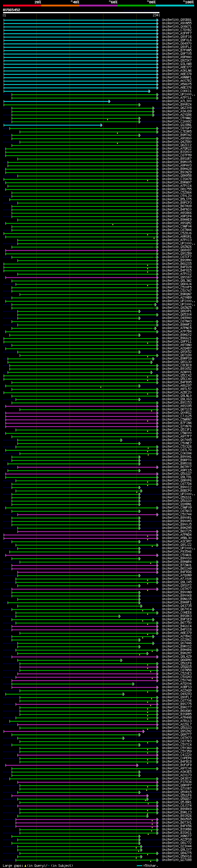Select hit label UniRef100_A7PT11
The image size is (197, 868).
[x=177, y=98]
